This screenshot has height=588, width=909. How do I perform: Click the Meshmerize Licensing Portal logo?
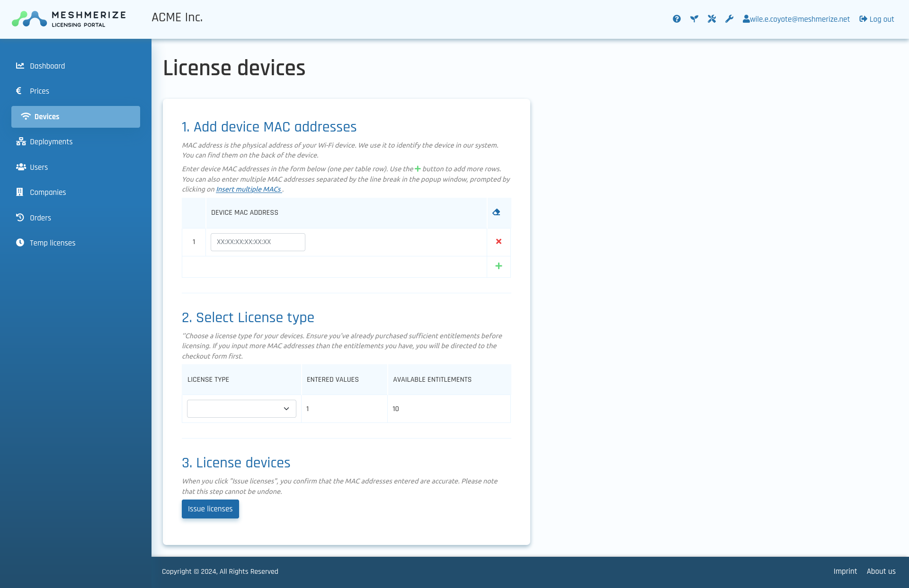(x=69, y=19)
